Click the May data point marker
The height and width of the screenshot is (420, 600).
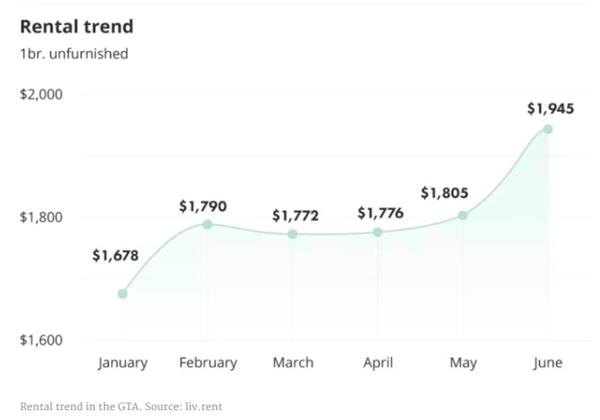click(x=463, y=215)
